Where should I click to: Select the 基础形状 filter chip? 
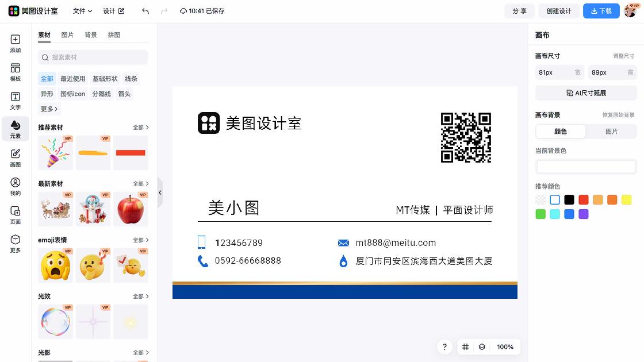105,78
